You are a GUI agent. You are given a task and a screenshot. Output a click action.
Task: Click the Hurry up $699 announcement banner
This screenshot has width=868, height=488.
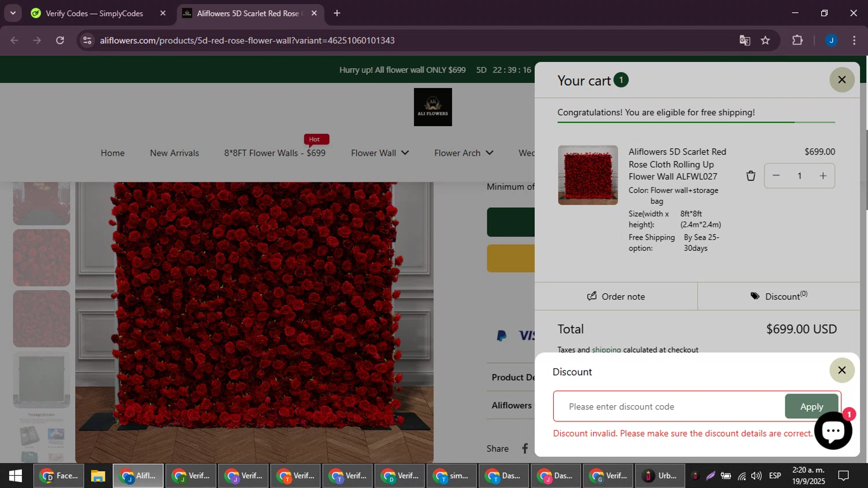point(402,70)
